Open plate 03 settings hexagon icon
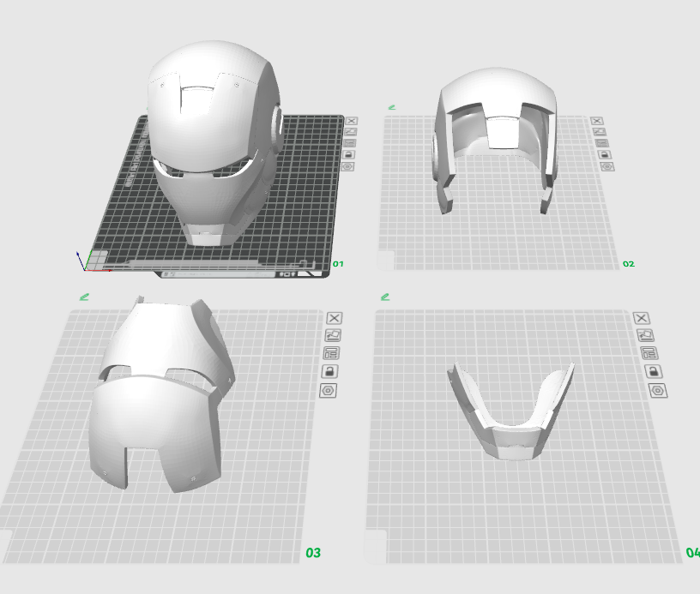This screenshot has width=700, height=594. tap(328, 391)
